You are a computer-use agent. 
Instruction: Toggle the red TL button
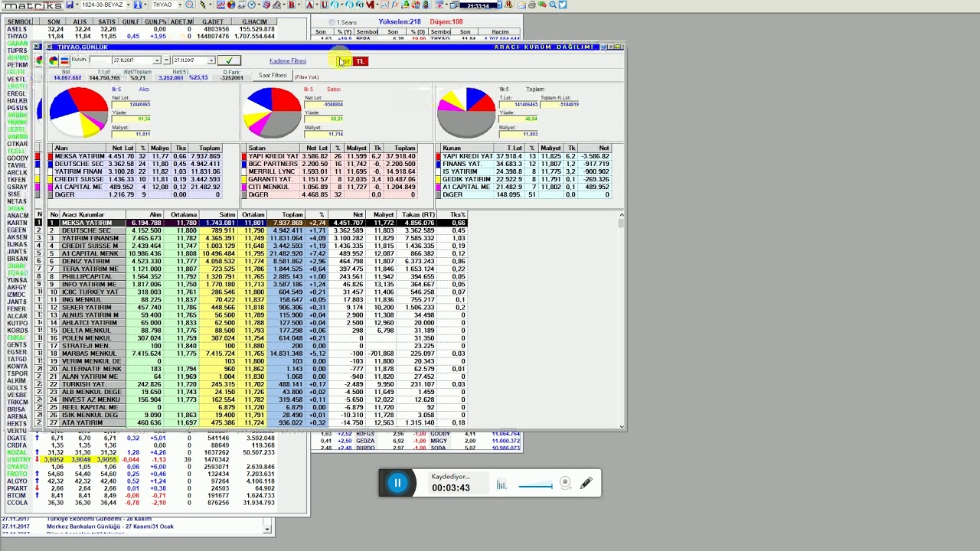(361, 61)
